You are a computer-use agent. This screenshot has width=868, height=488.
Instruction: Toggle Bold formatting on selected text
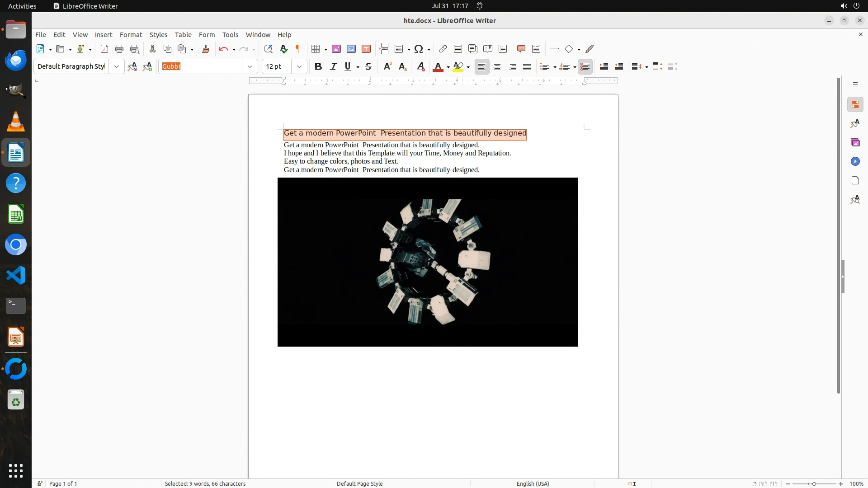[318, 66]
